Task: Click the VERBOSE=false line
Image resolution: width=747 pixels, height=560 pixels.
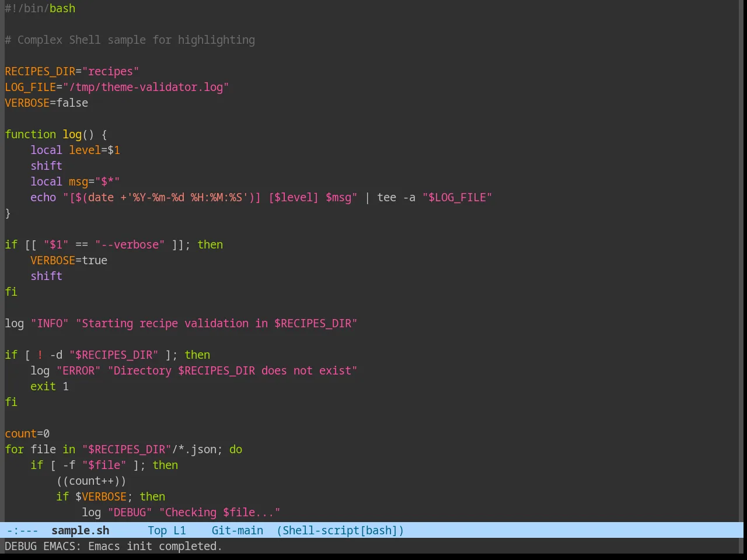Action: coord(47,103)
